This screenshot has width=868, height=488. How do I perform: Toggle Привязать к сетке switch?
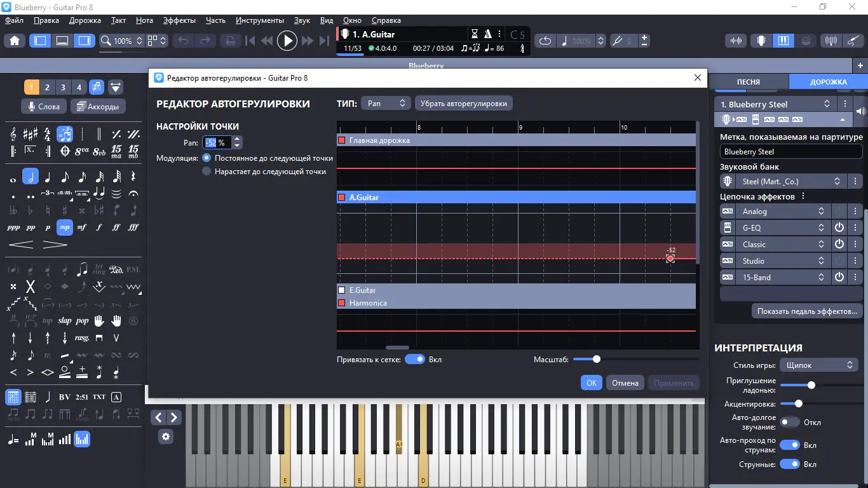pos(414,359)
